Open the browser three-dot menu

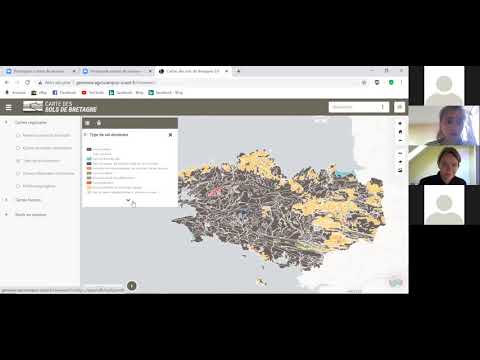tap(401, 82)
